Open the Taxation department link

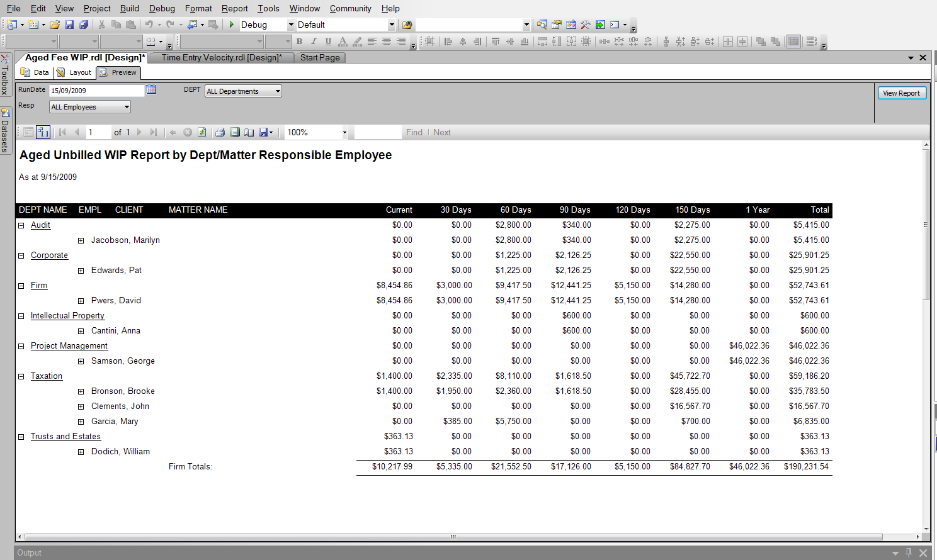(47, 376)
